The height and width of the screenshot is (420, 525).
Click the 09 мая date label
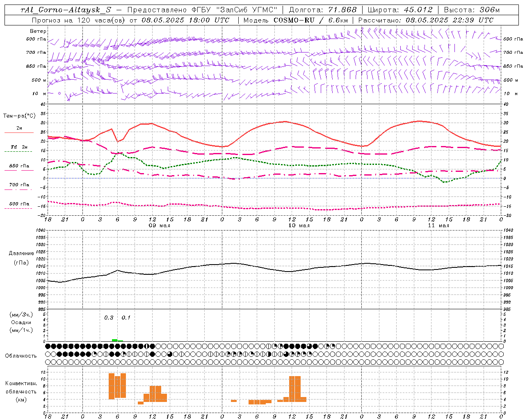point(160,226)
